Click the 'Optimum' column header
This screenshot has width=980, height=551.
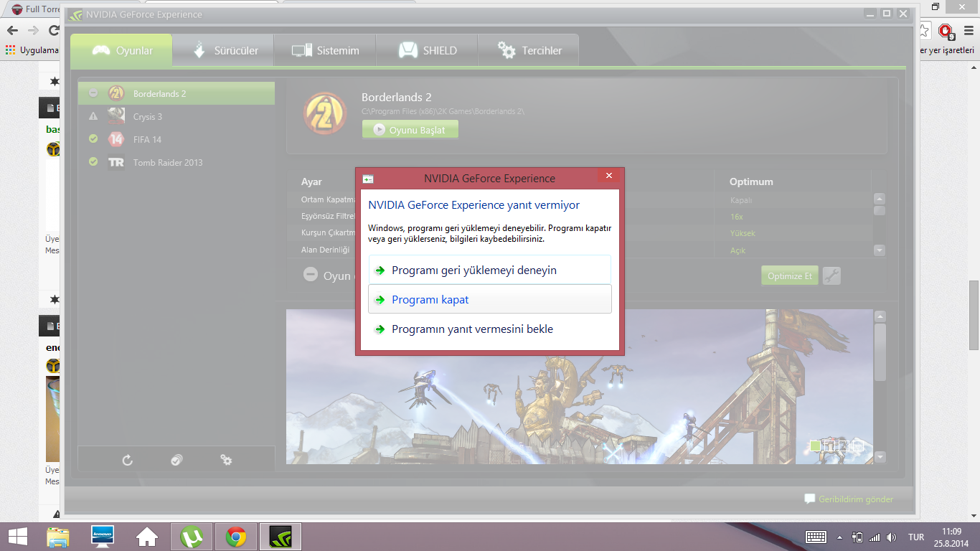[x=751, y=182]
